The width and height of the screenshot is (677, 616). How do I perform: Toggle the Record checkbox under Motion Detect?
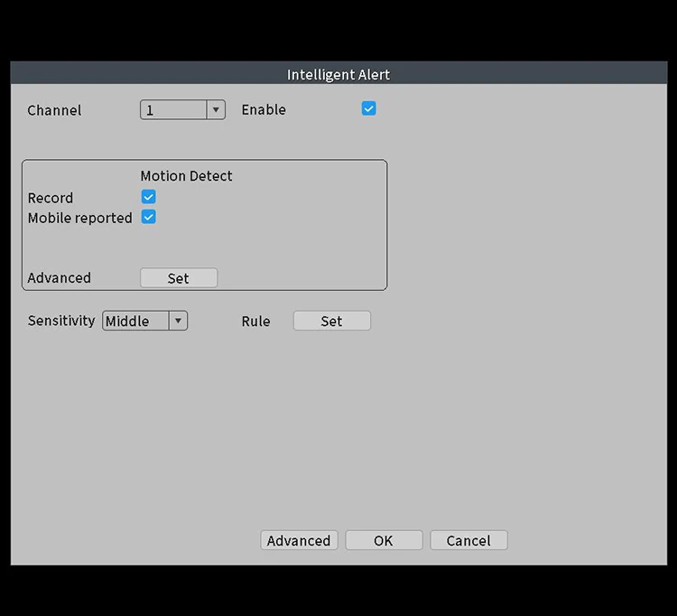(149, 197)
